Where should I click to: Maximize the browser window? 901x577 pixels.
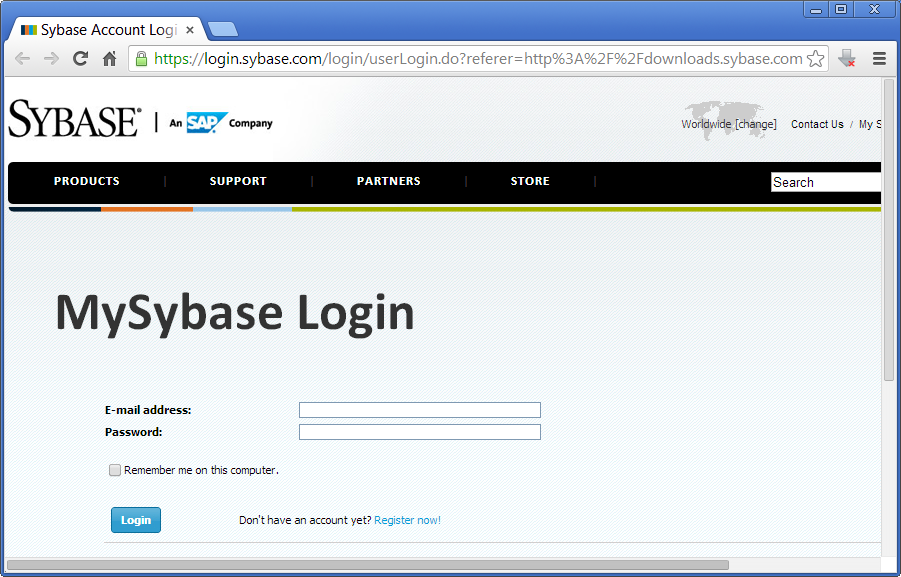pos(841,9)
